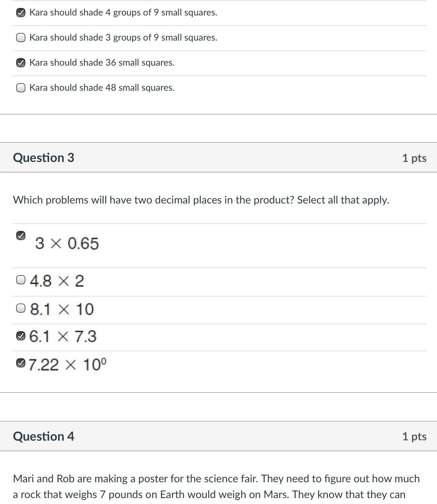437x504 pixels.
Task: Check the "3 groups of 9 small squares" checkbox
Action: click(x=21, y=38)
